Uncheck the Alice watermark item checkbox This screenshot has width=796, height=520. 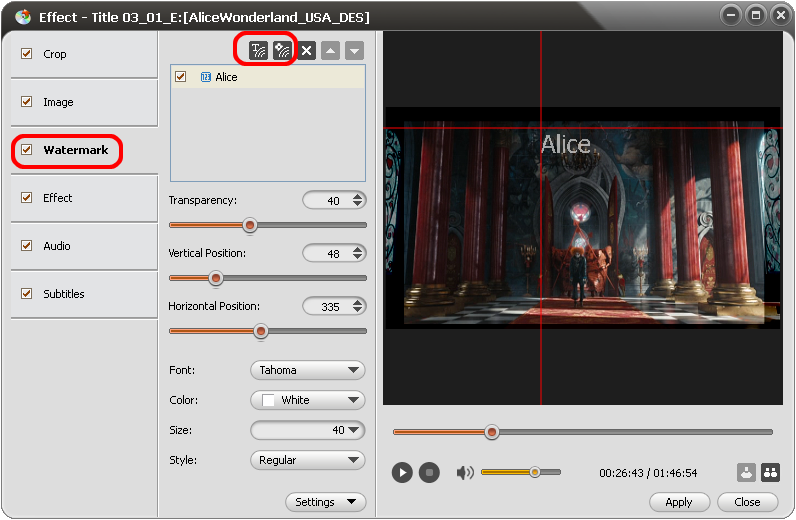click(181, 77)
